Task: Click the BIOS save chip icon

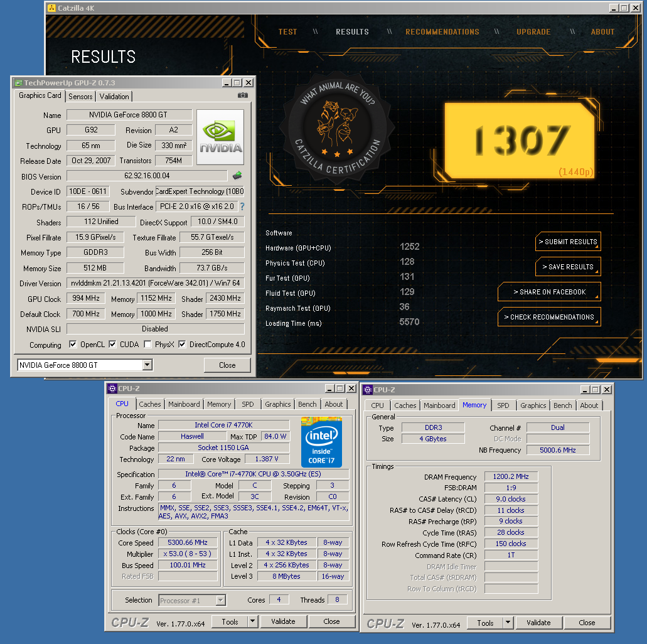Action: point(237,176)
